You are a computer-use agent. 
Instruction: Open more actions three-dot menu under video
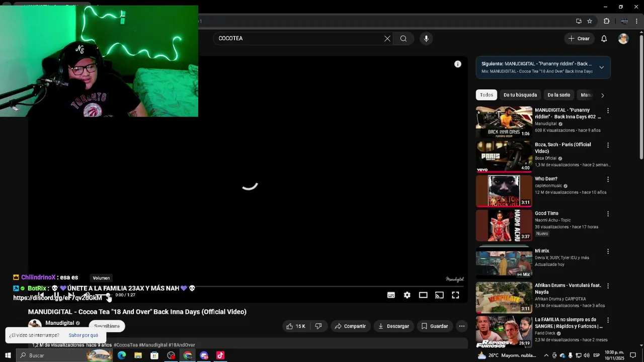pyautogui.click(x=462, y=326)
